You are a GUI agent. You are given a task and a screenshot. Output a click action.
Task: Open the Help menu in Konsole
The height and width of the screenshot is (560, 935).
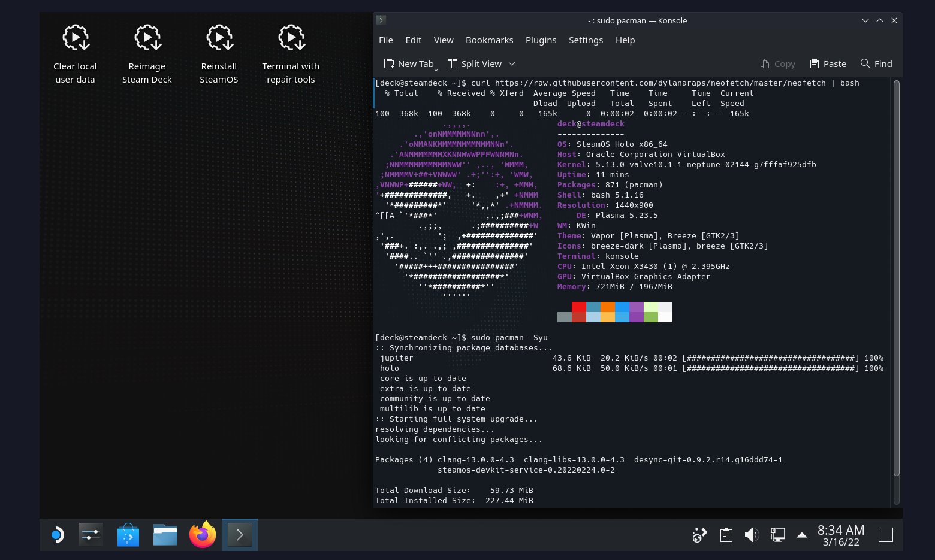(x=625, y=40)
